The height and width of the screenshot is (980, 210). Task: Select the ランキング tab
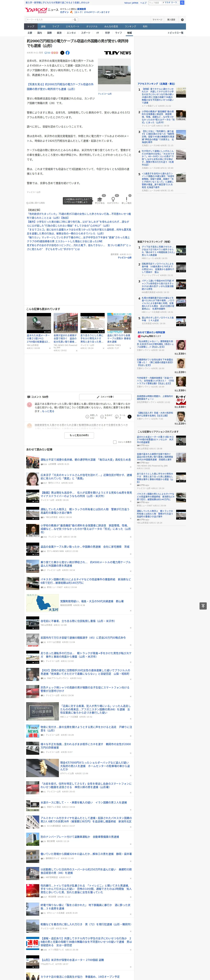[130, 26]
